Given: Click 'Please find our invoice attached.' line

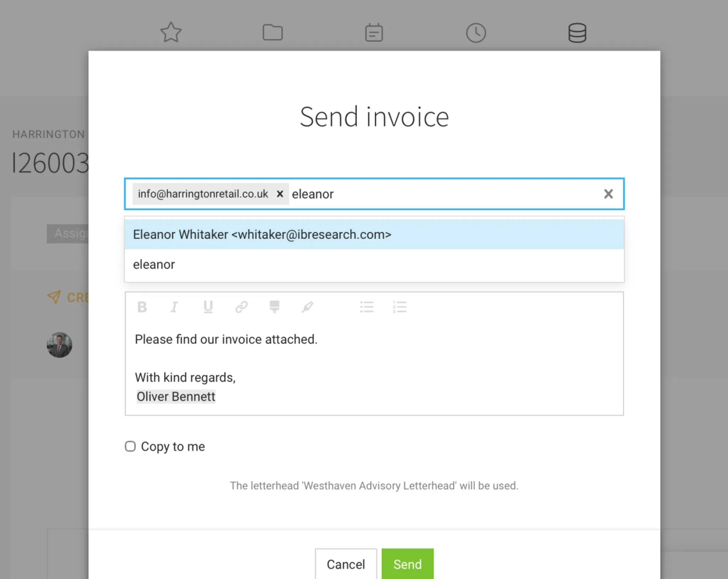Looking at the screenshot, I should [x=226, y=339].
